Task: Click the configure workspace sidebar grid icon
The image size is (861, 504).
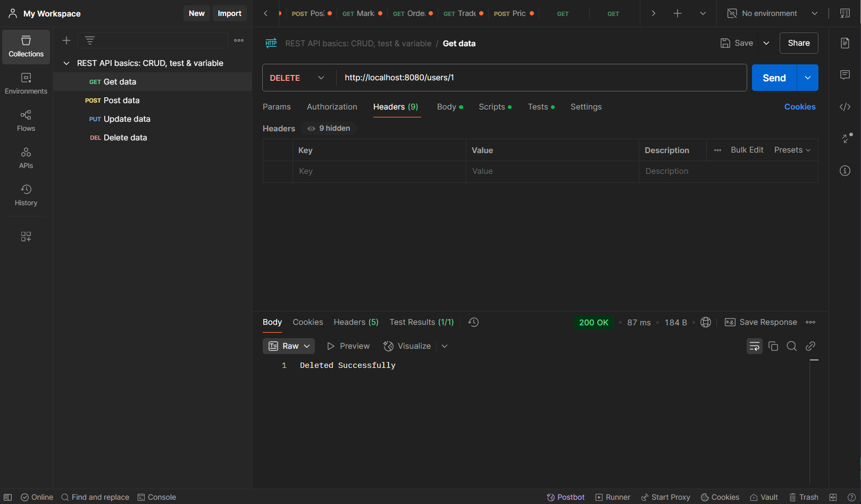Action: [26, 237]
